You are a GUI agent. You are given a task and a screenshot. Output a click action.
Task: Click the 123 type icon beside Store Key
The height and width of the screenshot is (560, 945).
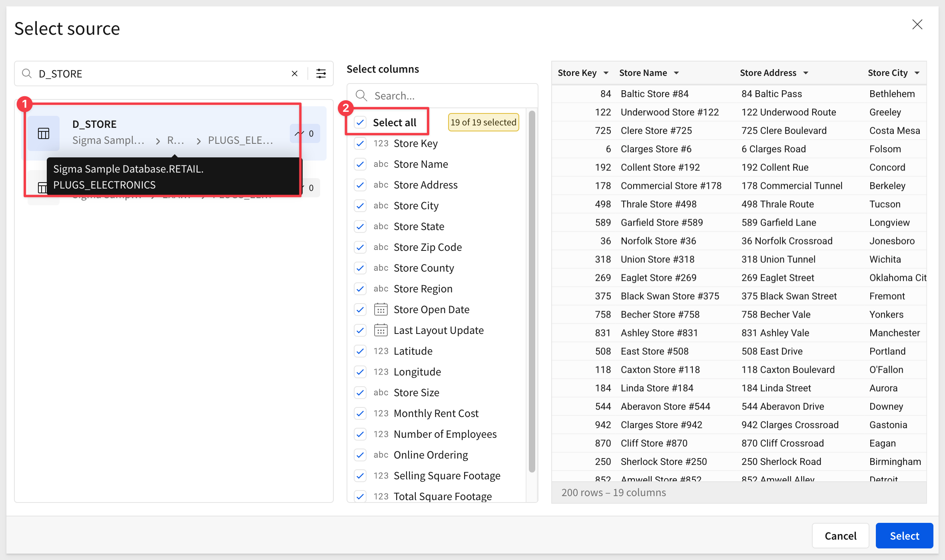coord(381,143)
